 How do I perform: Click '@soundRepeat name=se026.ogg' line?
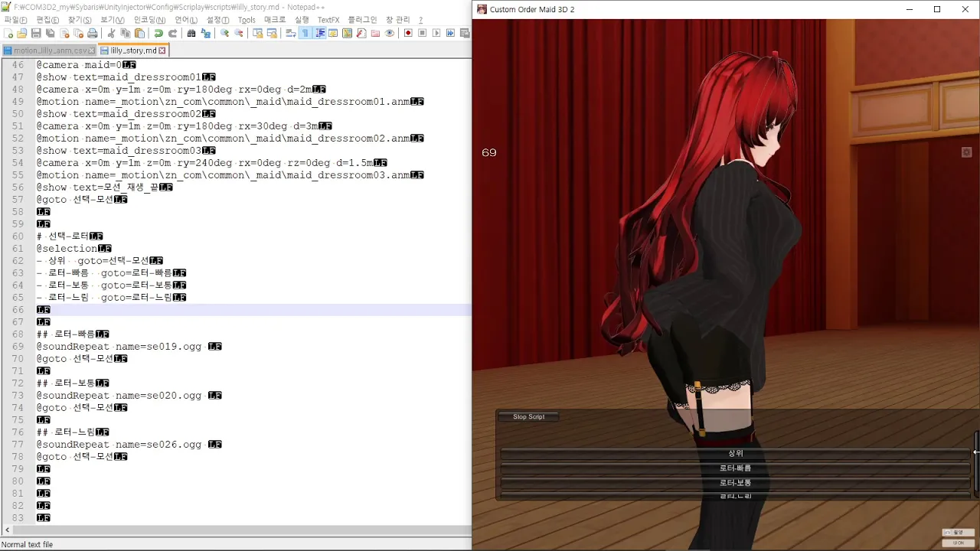click(119, 445)
